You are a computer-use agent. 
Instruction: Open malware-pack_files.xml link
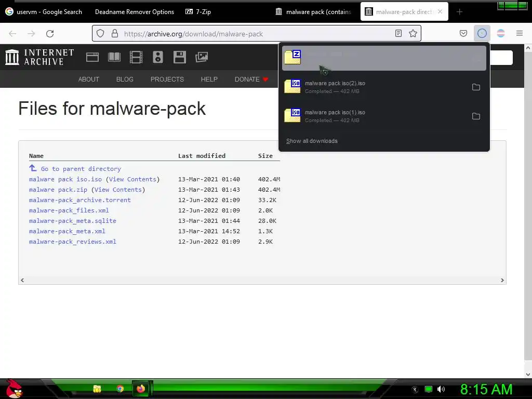point(69,210)
